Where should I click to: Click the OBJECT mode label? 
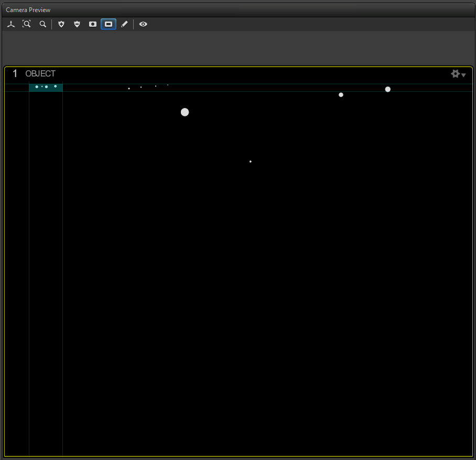[40, 74]
